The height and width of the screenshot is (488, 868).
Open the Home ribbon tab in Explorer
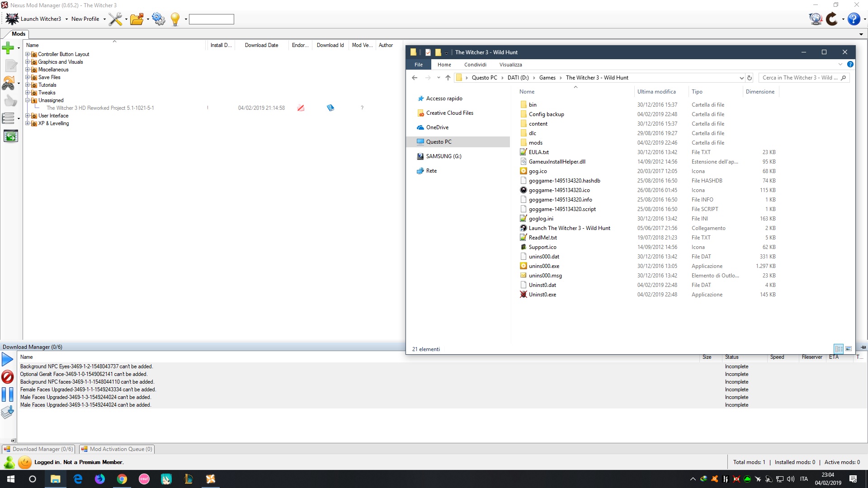click(444, 65)
